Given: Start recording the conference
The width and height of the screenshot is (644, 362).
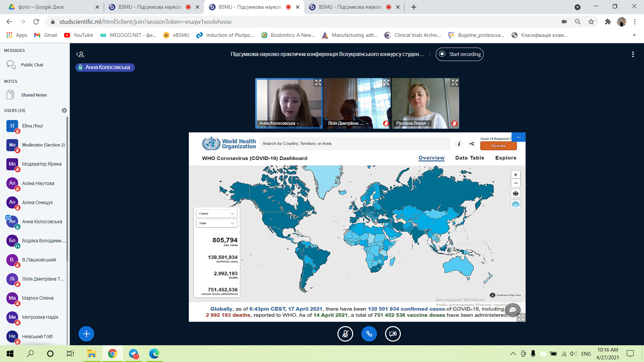Looking at the screenshot, I should 460,54.
